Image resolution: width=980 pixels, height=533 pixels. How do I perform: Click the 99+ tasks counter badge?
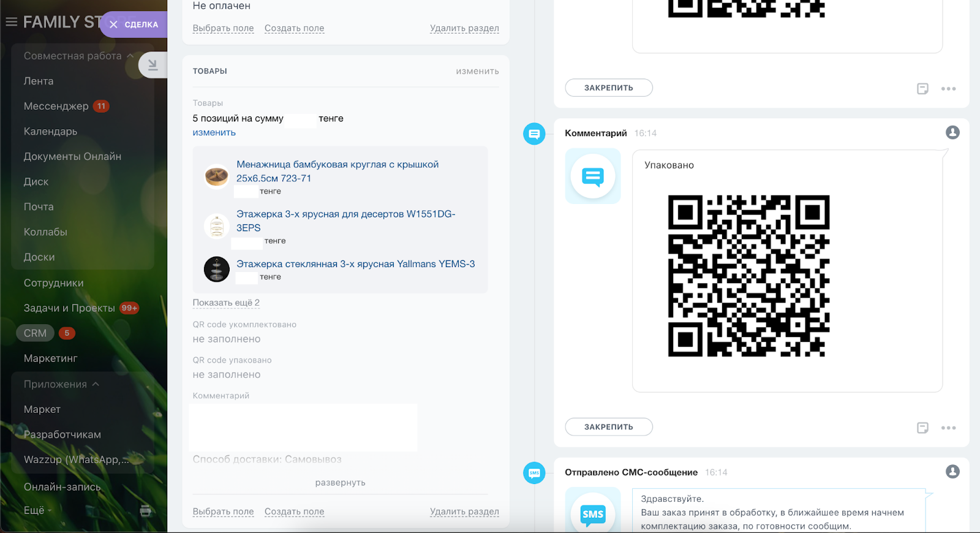tap(129, 308)
